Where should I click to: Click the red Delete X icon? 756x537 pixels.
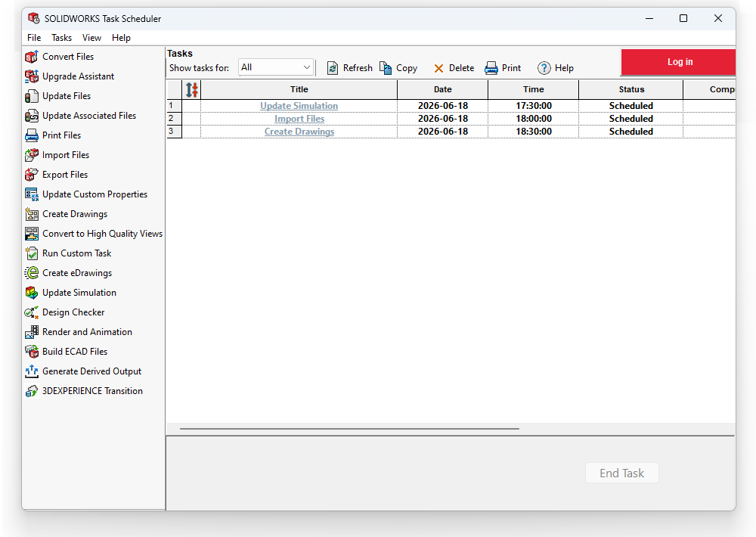(x=438, y=69)
